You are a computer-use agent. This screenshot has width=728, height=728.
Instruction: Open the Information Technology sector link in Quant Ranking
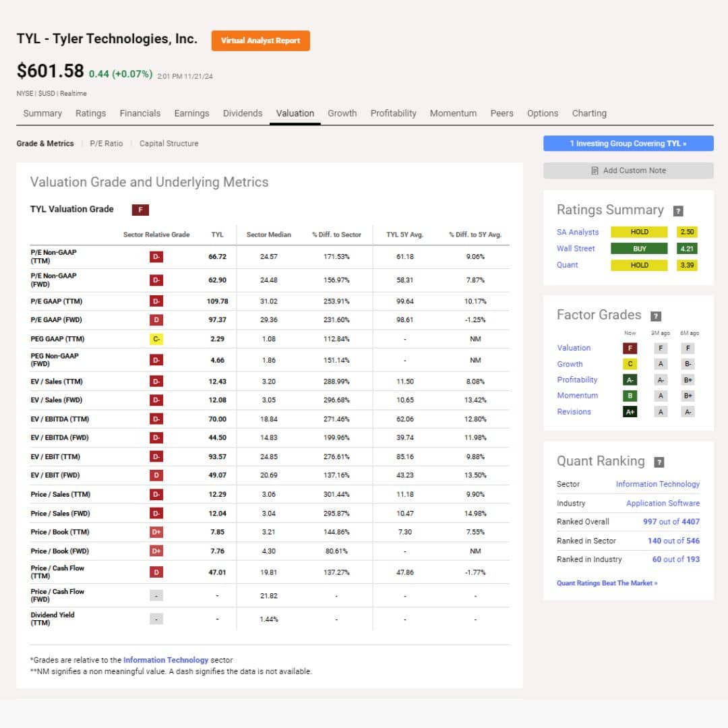657,484
